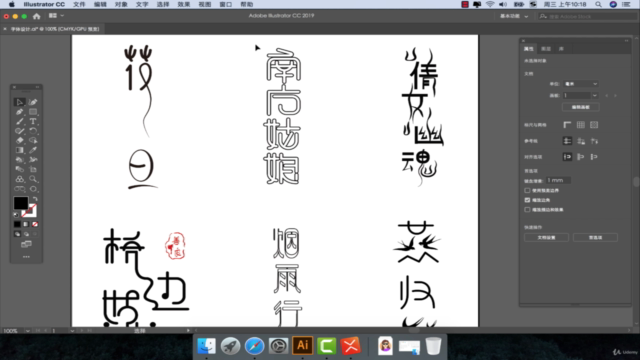Open the 单位 units dropdown (毫米)
Image resolution: width=640 pixels, height=360 pixels.
[581, 84]
